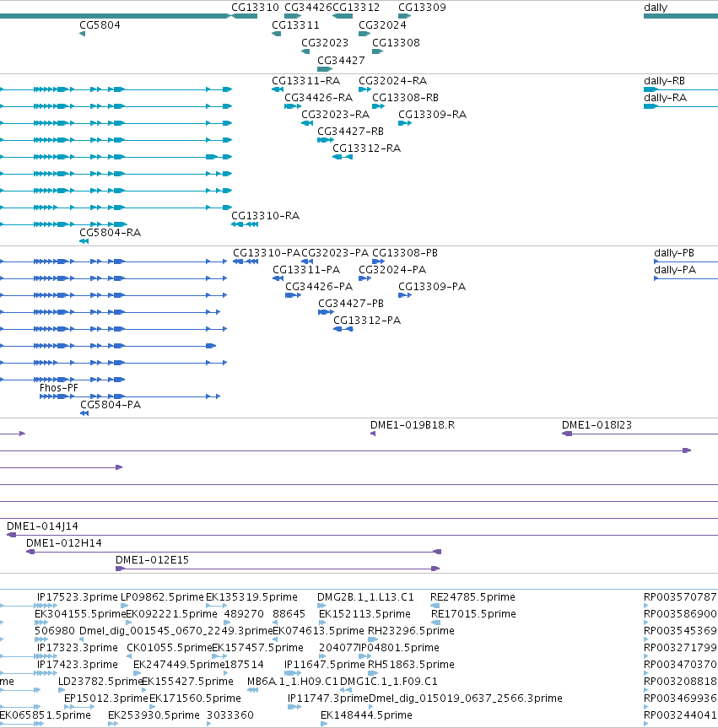The width and height of the screenshot is (718, 728).
Task: Open protein CG13308-PB
Action: pos(405,253)
